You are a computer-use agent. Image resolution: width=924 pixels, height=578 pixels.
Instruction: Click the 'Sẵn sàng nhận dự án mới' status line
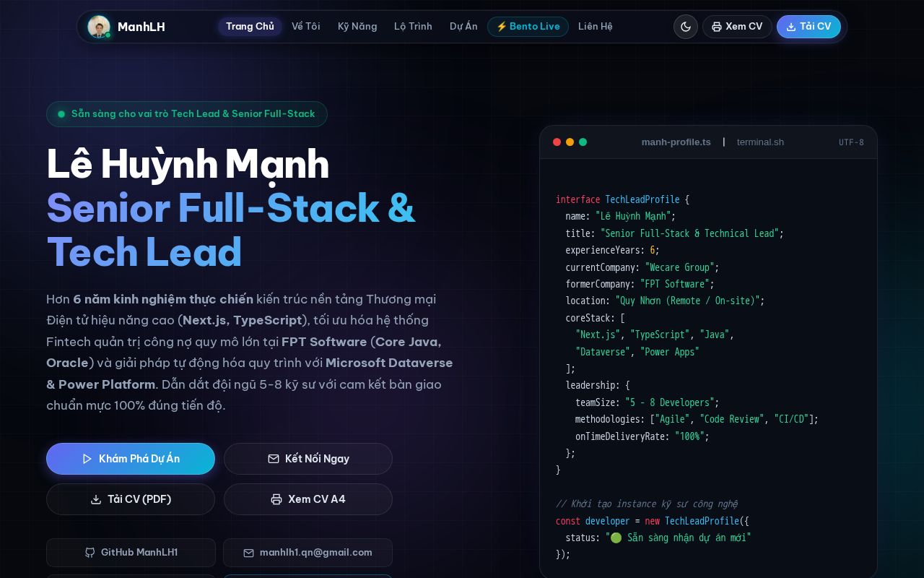click(x=658, y=538)
